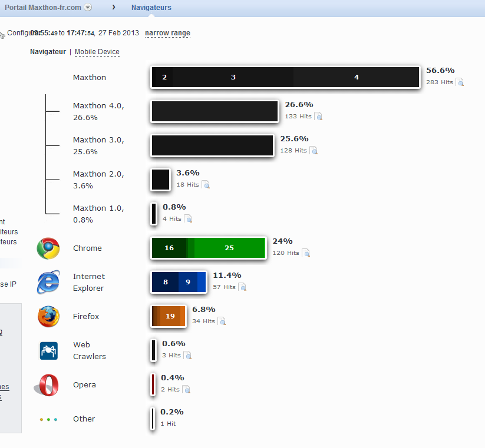Click the 11.4% Internet Explorer percentage

coord(227,276)
